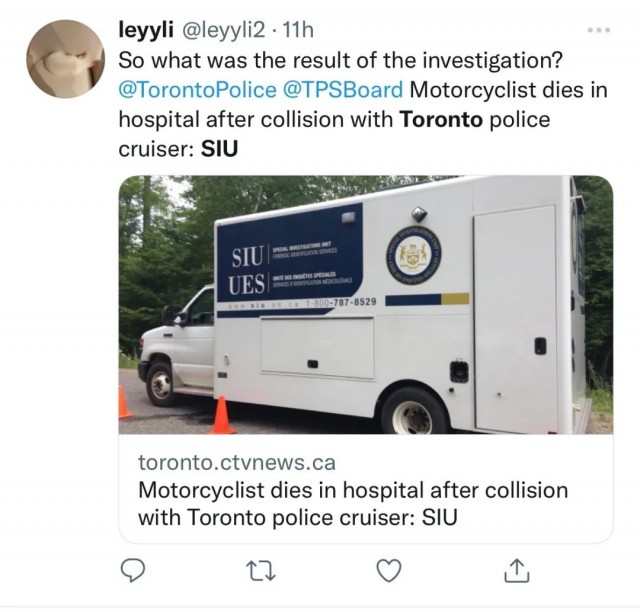The image size is (640, 612).
Task: Click the toronto.ctvnews.ca domain label
Action: click(236, 463)
